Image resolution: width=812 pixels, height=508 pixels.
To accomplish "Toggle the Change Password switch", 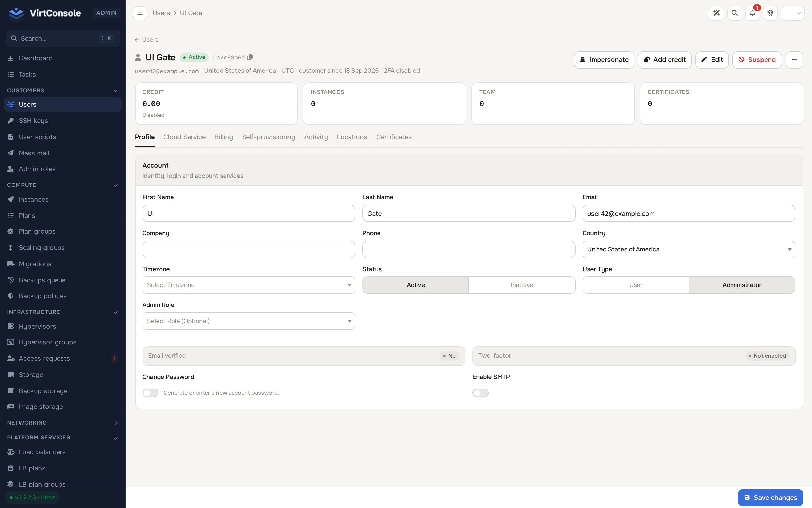I will pyautogui.click(x=150, y=393).
